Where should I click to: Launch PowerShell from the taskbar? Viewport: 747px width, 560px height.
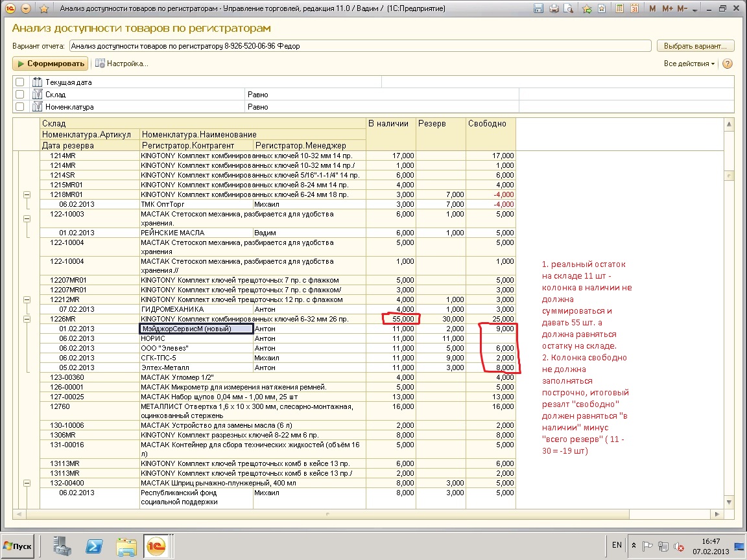tap(94, 546)
